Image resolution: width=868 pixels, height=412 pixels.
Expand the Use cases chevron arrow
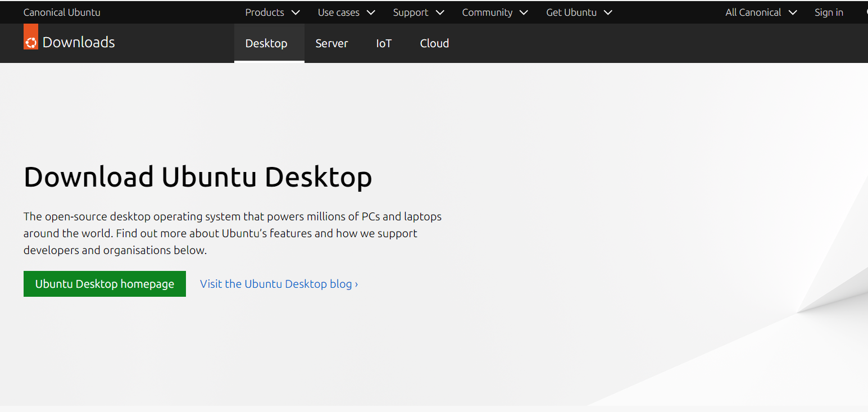(371, 12)
